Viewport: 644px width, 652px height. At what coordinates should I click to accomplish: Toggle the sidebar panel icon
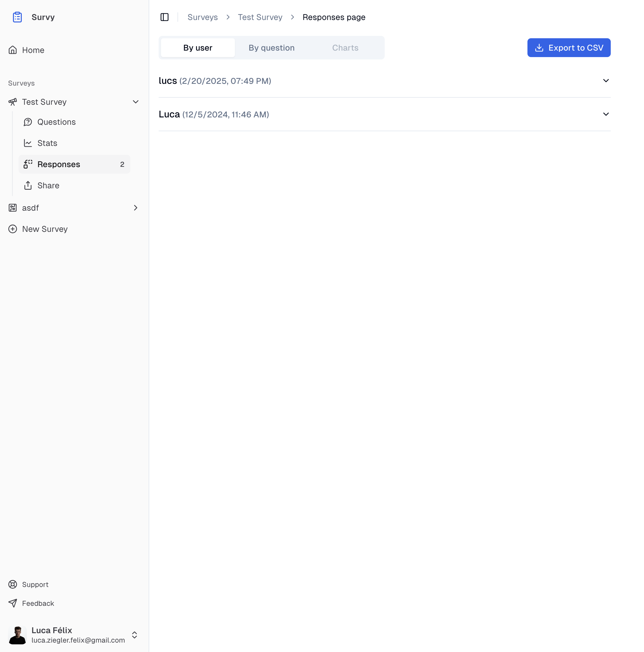164,17
